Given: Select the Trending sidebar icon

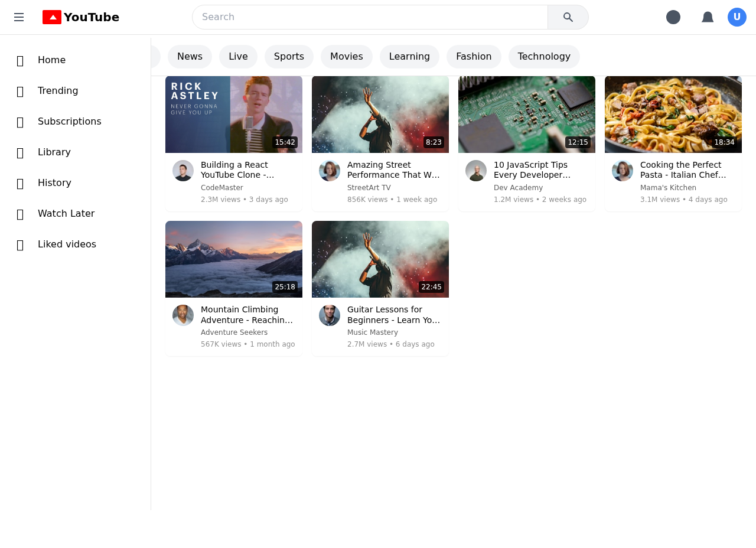Looking at the screenshot, I should tap(19, 90).
